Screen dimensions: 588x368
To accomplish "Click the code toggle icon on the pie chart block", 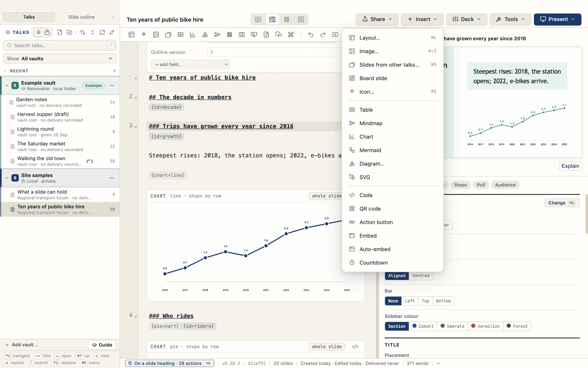I will click(x=355, y=346).
